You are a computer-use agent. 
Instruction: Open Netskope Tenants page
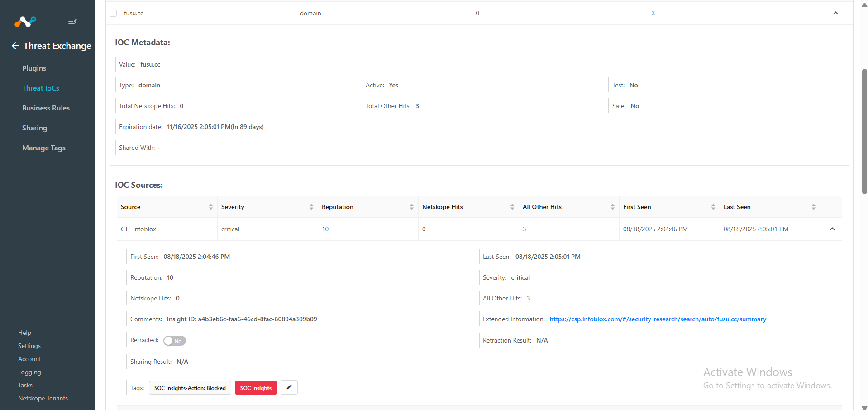click(x=43, y=398)
